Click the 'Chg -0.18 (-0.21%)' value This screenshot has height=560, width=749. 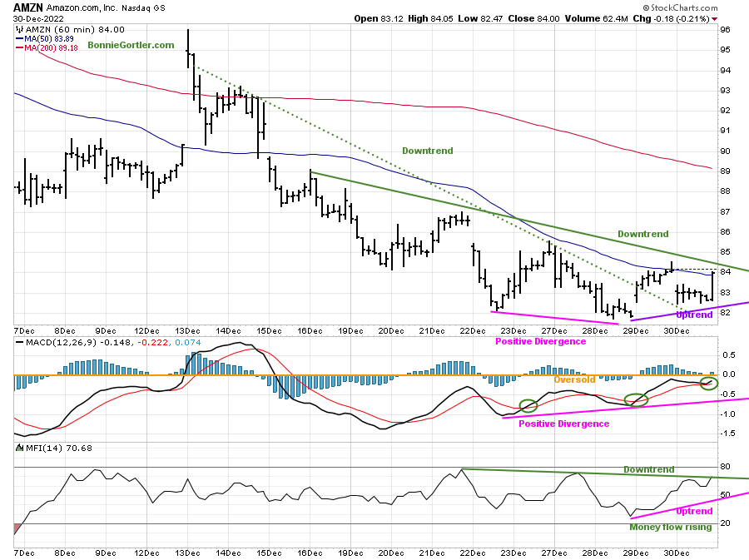[671, 18]
